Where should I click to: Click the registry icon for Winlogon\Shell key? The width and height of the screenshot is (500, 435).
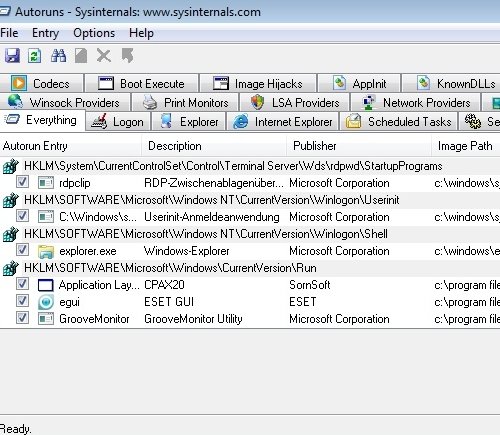point(10,234)
